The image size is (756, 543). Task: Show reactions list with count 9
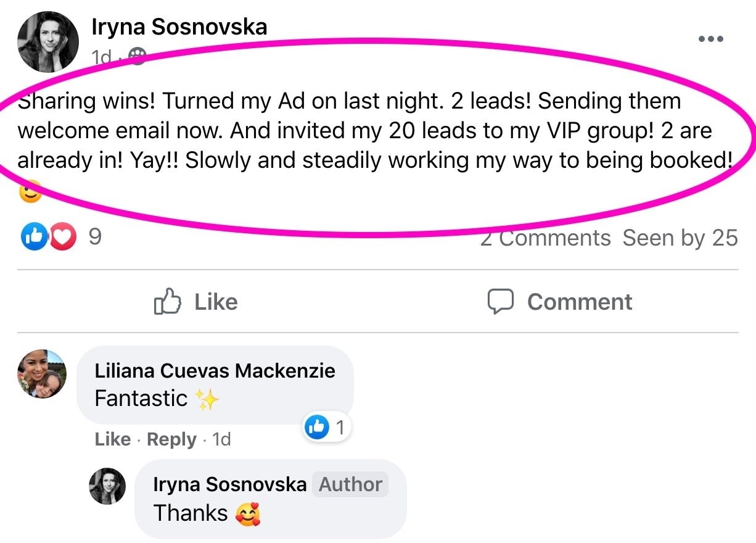pyautogui.click(x=95, y=237)
